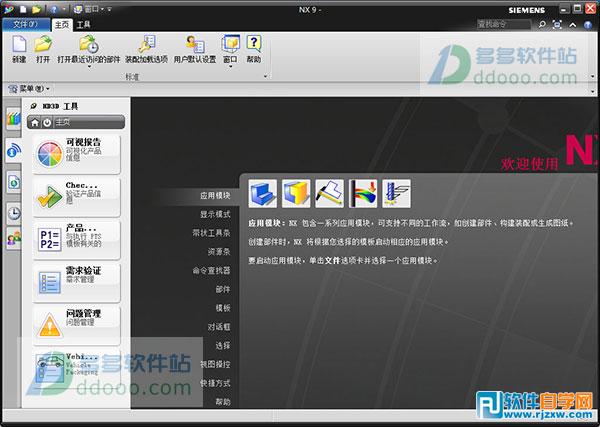The width and height of the screenshot is (600, 427).
Task: Click the Modeling blue solid application icon
Action: coord(262,194)
